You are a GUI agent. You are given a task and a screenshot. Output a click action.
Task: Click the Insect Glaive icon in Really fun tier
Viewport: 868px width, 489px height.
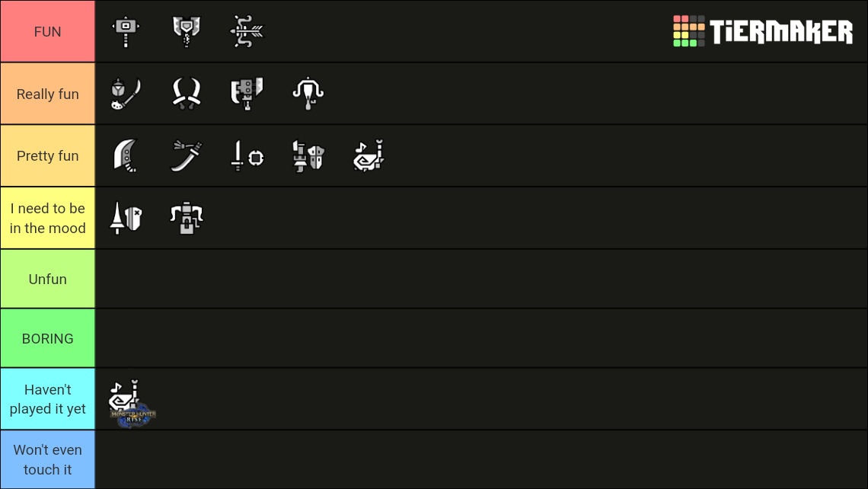[x=126, y=93]
